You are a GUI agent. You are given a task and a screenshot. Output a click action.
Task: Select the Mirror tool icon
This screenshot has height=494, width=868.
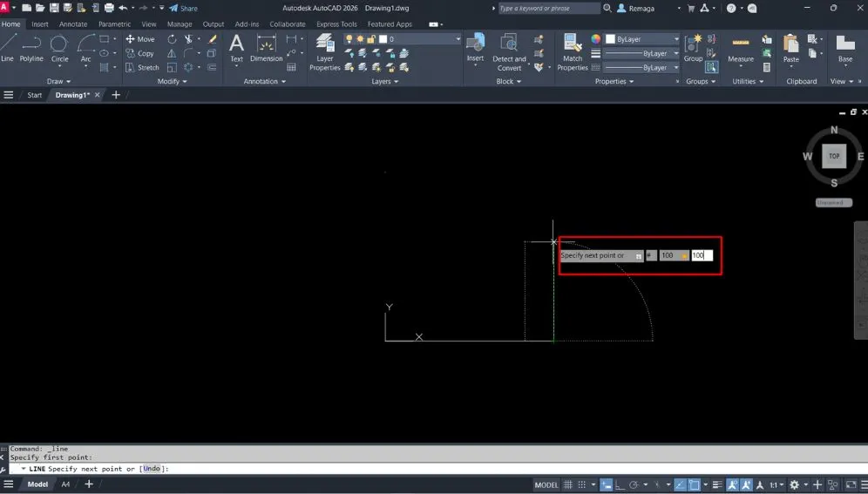(173, 54)
